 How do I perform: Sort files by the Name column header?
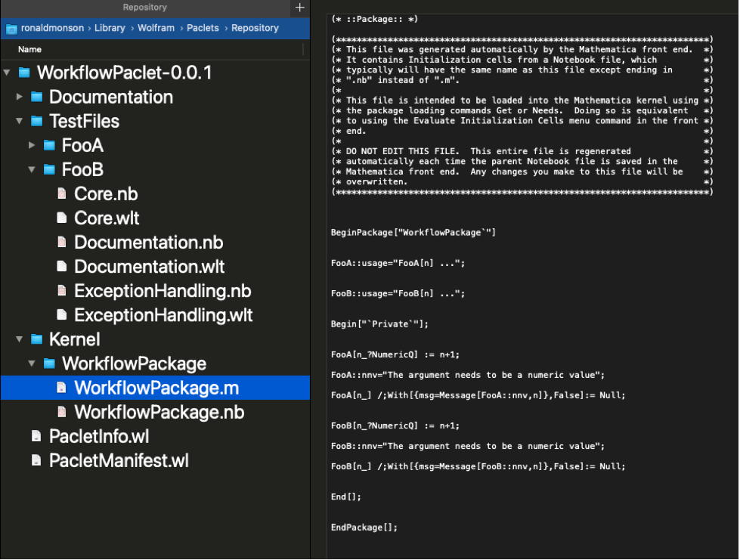(30, 49)
